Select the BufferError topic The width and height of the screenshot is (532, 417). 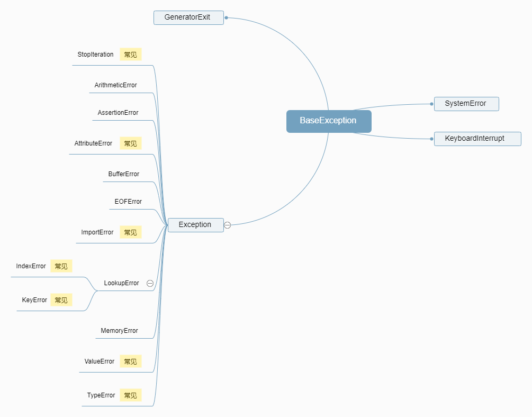point(123,174)
